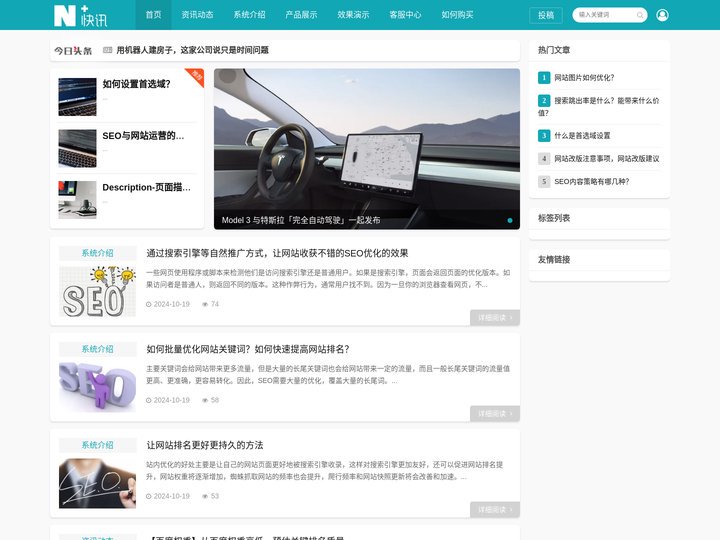Open hot article 什么是首选域设置

582,135
